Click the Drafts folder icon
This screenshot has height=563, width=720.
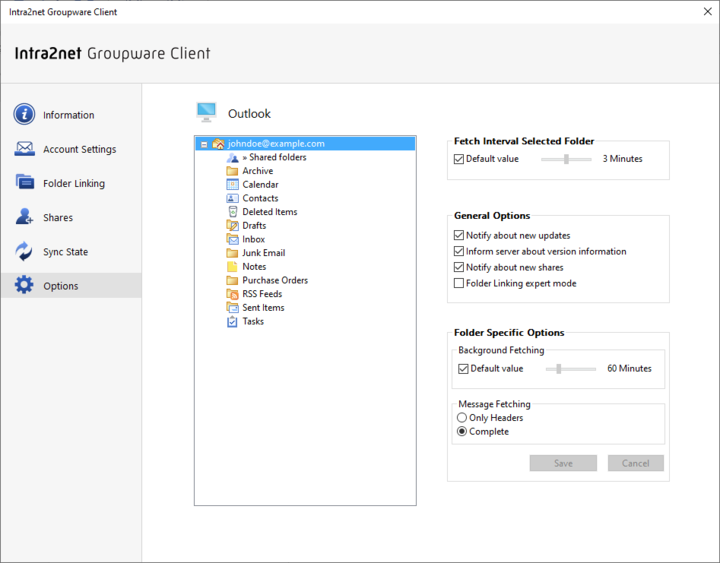pyautogui.click(x=232, y=225)
